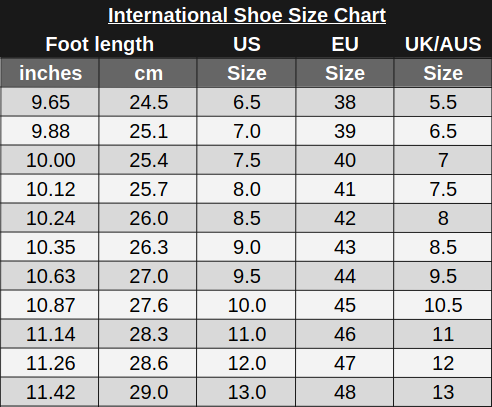492x407 pixels.
Task: Select US size 10.0 cell
Action: point(247,305)
